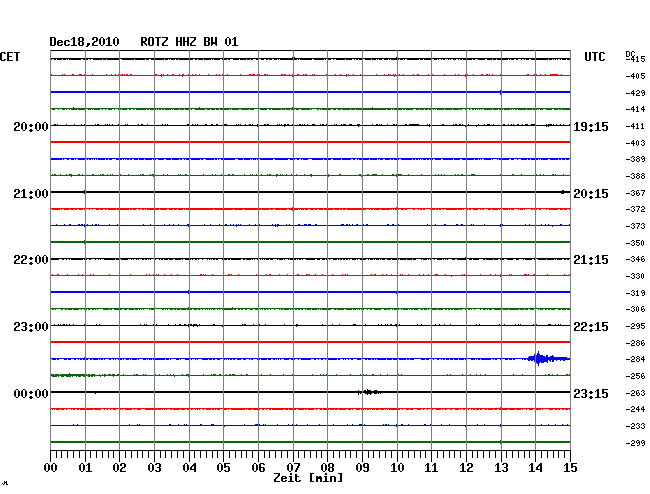
Task: Click the DC offset value -306
Action: click(x=635, y=309)
